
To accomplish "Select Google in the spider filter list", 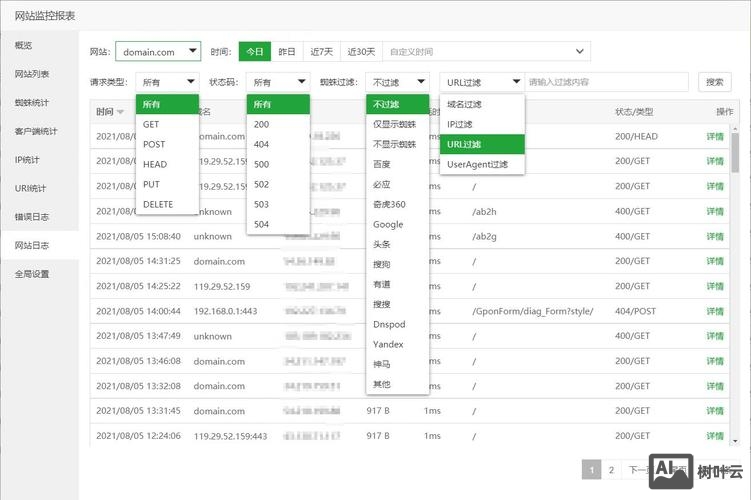I will [388, 224].
